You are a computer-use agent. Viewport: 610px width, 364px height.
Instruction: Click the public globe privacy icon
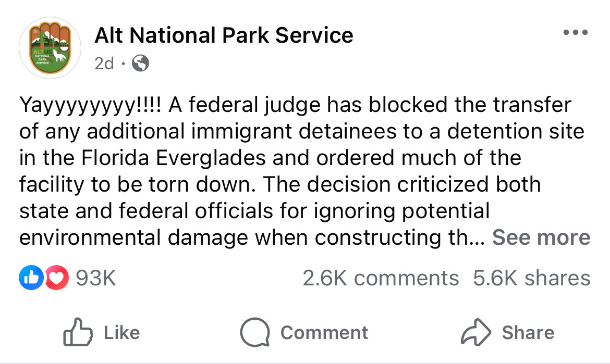click(140, 63)
